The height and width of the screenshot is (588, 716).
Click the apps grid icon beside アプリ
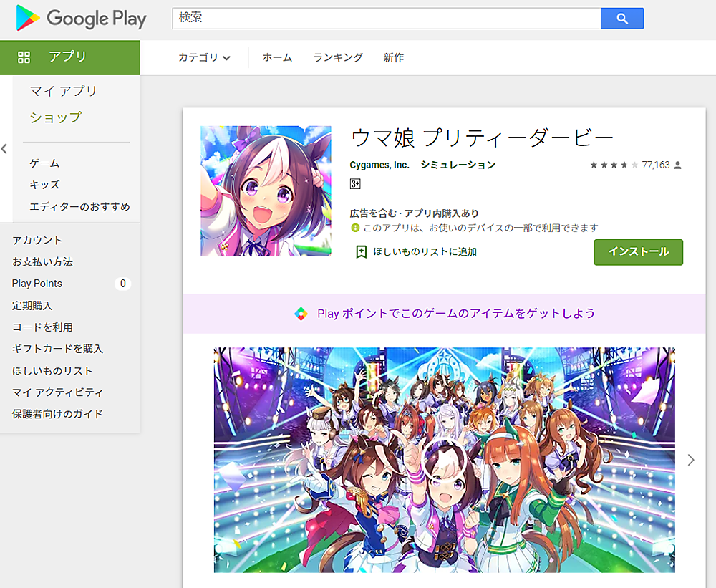[x=24, y=57]
